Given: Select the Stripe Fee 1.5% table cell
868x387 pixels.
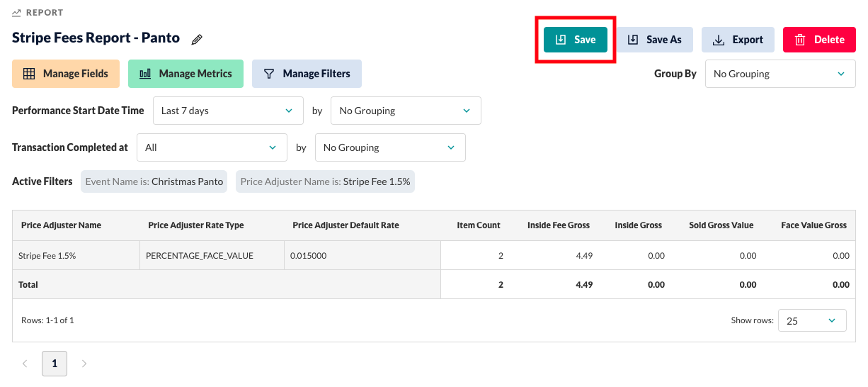Looking at the screenshot, I should click(76, 256).
